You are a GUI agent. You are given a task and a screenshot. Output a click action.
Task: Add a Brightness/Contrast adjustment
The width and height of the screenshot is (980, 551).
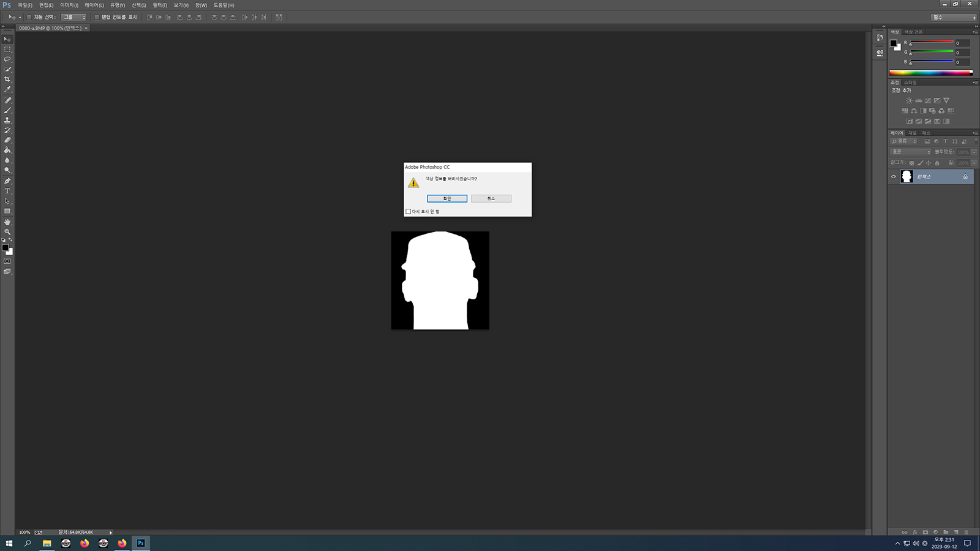coord(909,100)
